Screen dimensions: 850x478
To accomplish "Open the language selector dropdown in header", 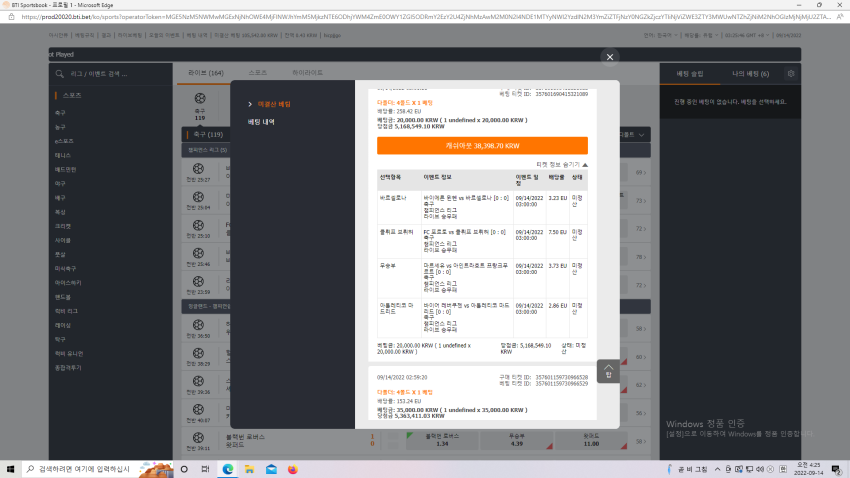I will (661, 35).
